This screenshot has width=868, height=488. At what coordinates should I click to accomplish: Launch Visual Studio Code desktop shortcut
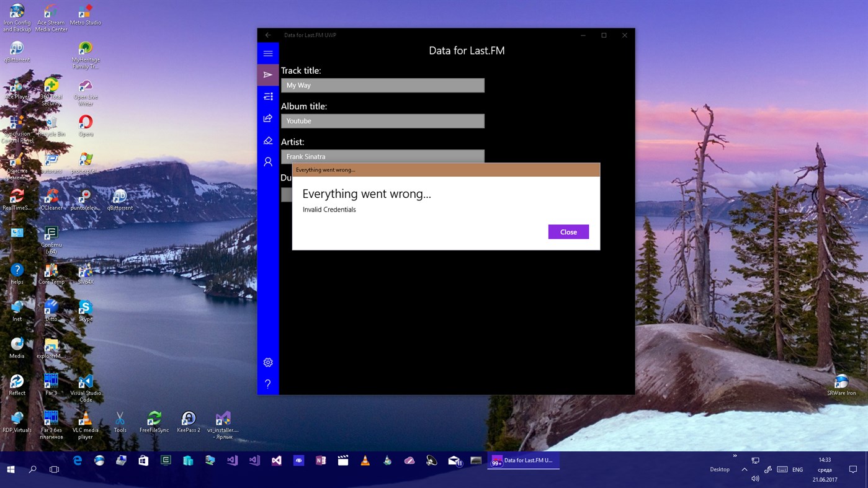[86, 388]
